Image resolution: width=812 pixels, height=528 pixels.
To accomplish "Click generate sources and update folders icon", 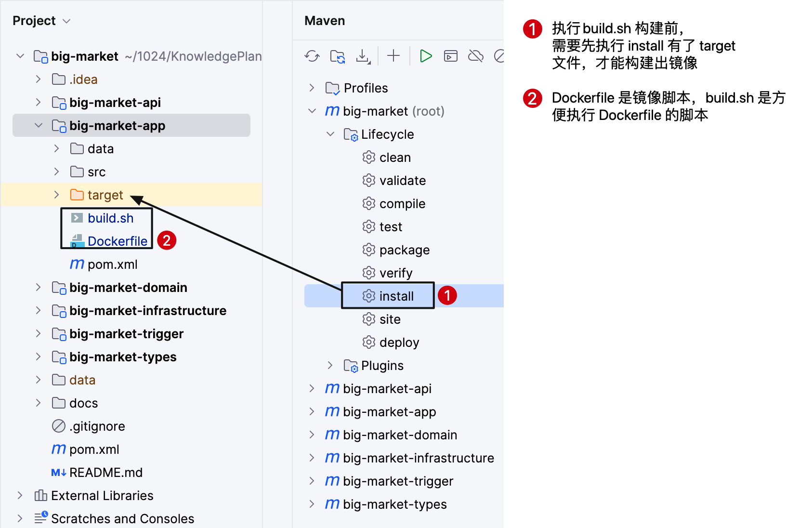I will point(337,56).
